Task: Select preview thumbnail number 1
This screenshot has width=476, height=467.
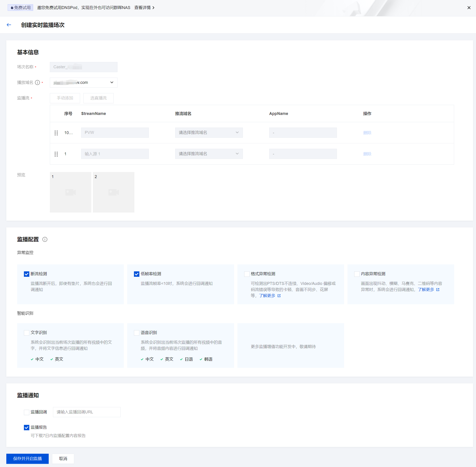Action: tap(70, 192)
